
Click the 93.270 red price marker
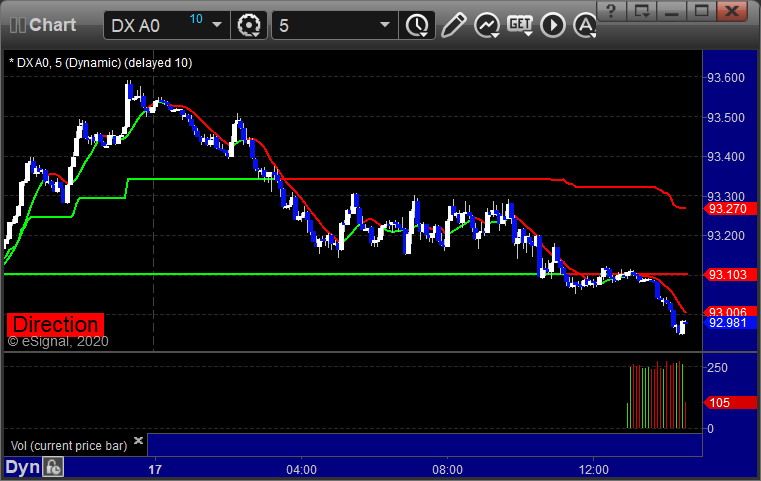point(729,209)
